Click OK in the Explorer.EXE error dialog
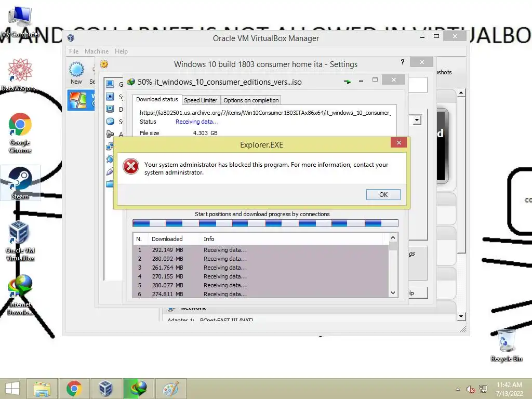Image resolution: width=532 pixels, height=399 pixels. tap(383, 194)
